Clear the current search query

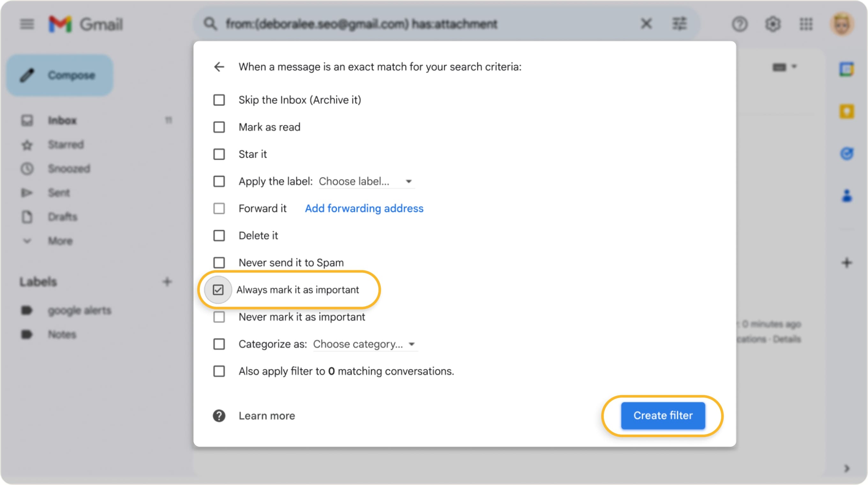pyautogui.click(x=646, y=24)
